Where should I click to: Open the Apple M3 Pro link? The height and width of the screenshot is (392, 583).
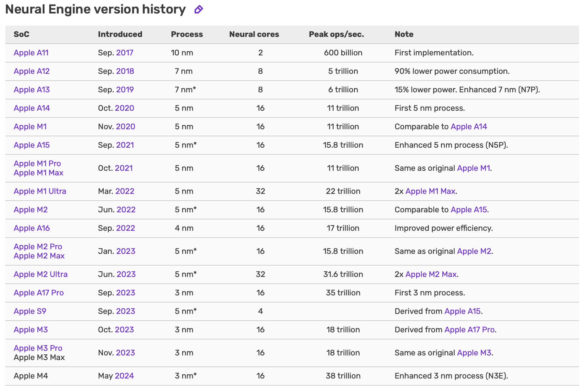point(38,348)
